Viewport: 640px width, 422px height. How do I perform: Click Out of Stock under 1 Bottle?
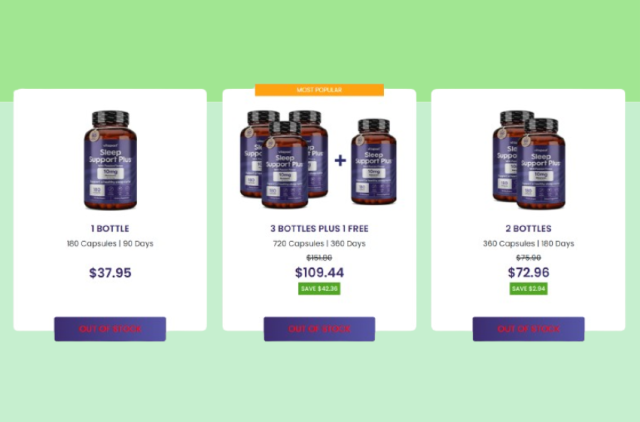point(110,329)
